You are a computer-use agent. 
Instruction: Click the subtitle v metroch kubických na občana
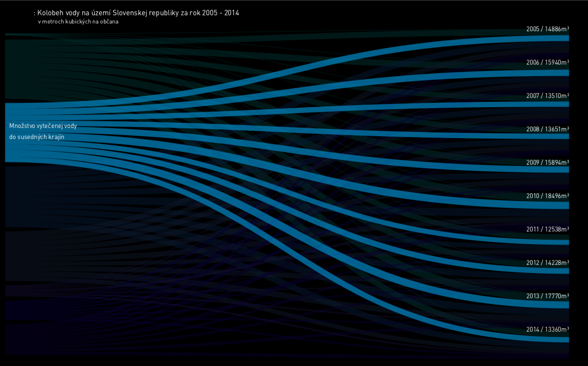click(78, 22)
